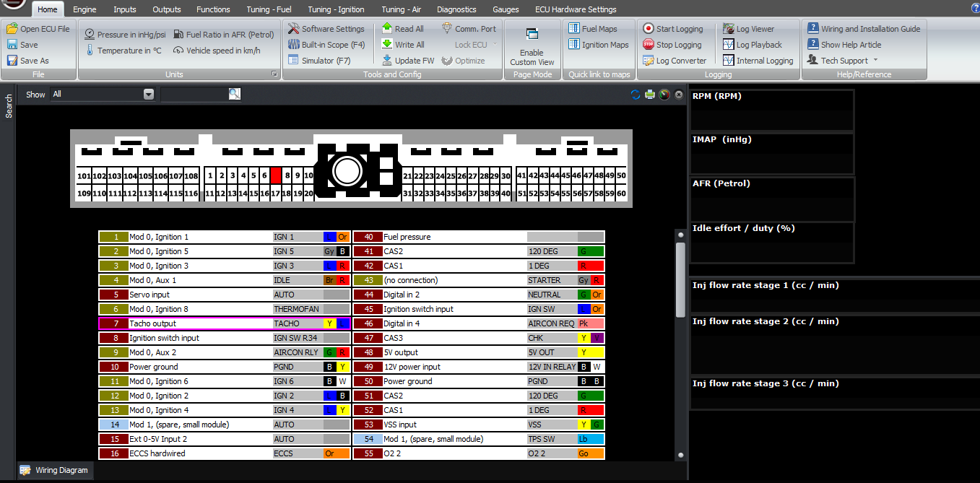
Task: Toggle Pressure in inHg/psi units
Action: [125, 35]
